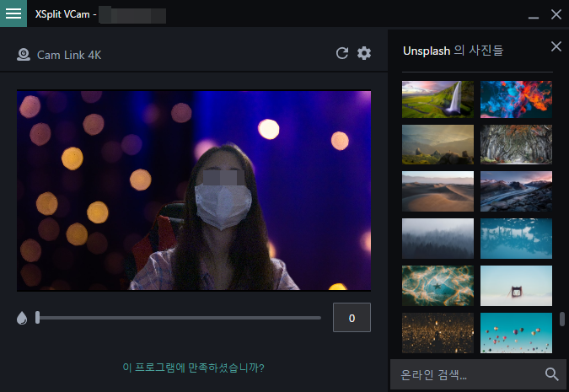Select the twisted trees tunnel thumbnail
Viewport: 569px width, 392px height.
point(516,144)
